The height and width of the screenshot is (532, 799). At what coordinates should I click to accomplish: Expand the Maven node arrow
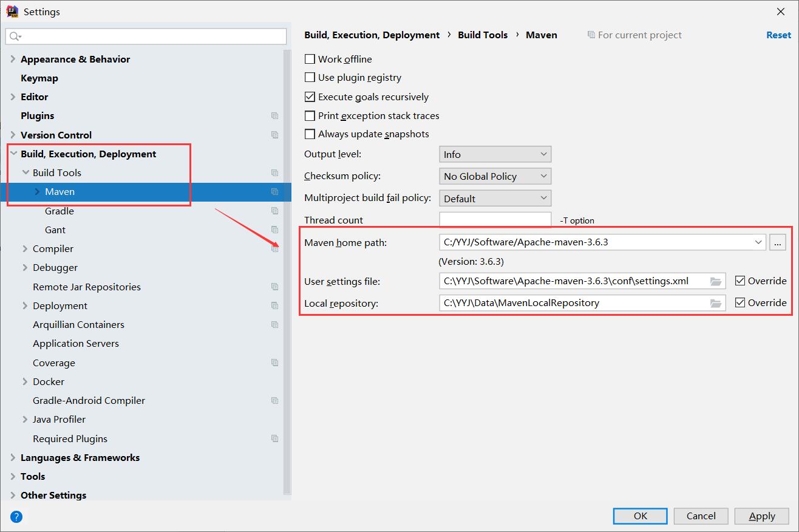(37, 191)
